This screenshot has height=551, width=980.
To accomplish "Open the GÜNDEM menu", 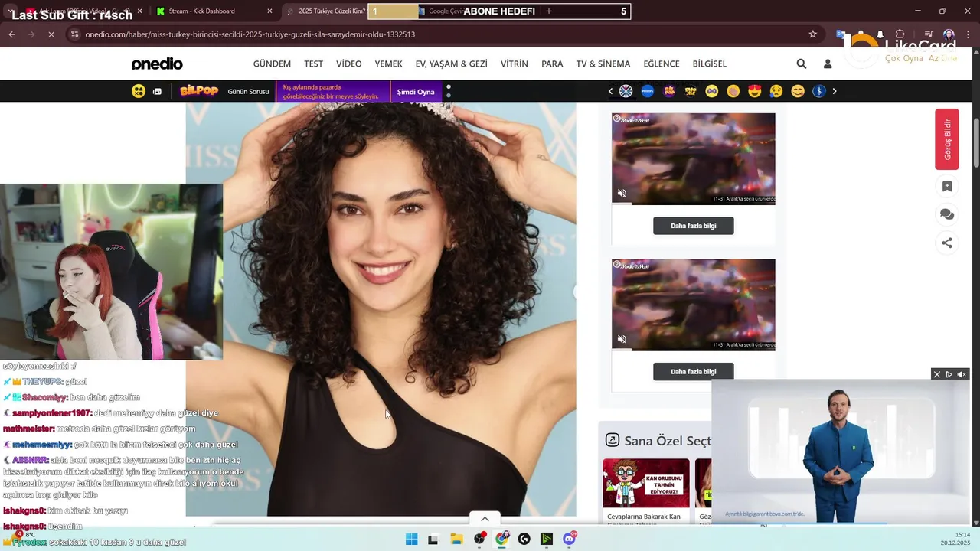I will (272, 64).
